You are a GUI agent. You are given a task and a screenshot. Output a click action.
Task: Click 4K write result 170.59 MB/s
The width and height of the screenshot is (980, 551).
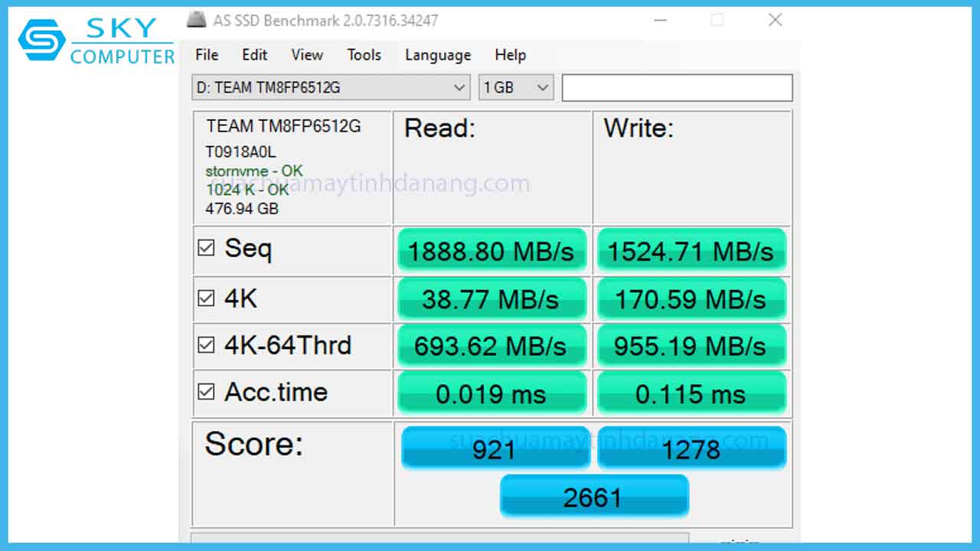[691, 299]
